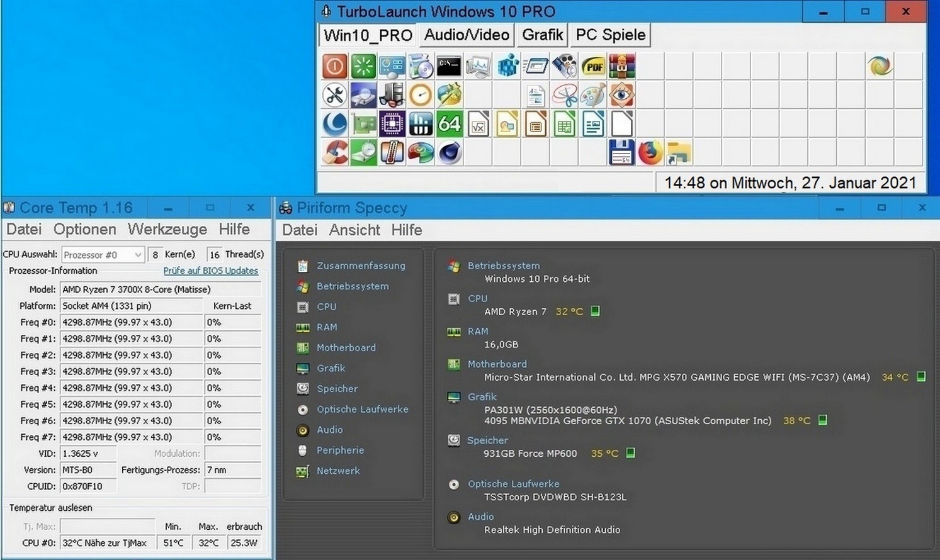The height and width of the screenshot is (560, 940).
Task: Open Core Temp Werkzeuge menu
Action: pos(167,229)
